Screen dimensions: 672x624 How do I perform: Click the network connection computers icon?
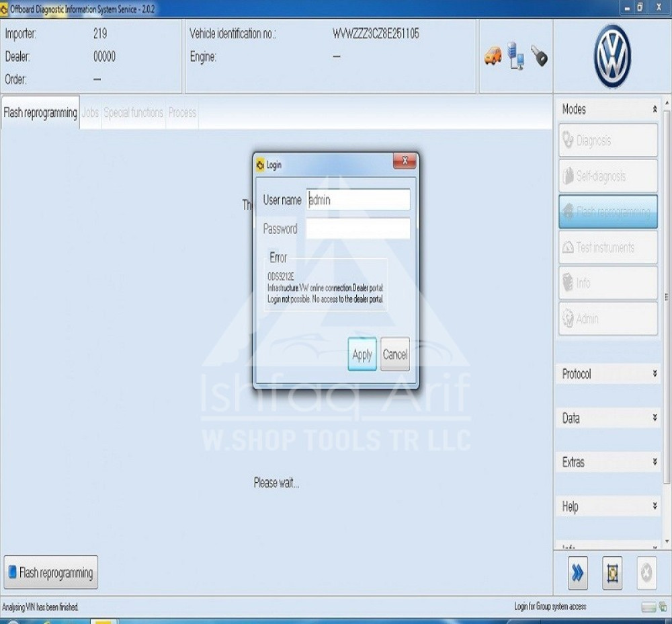pos(516,56)
